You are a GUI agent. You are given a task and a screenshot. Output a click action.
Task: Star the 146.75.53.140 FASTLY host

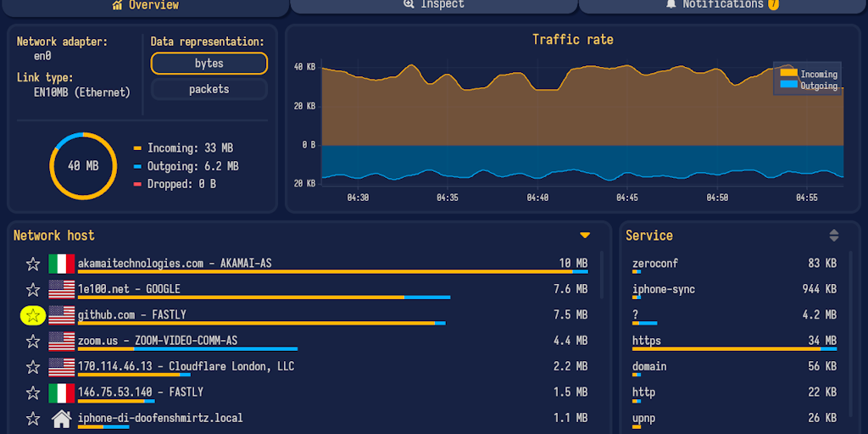33,393
